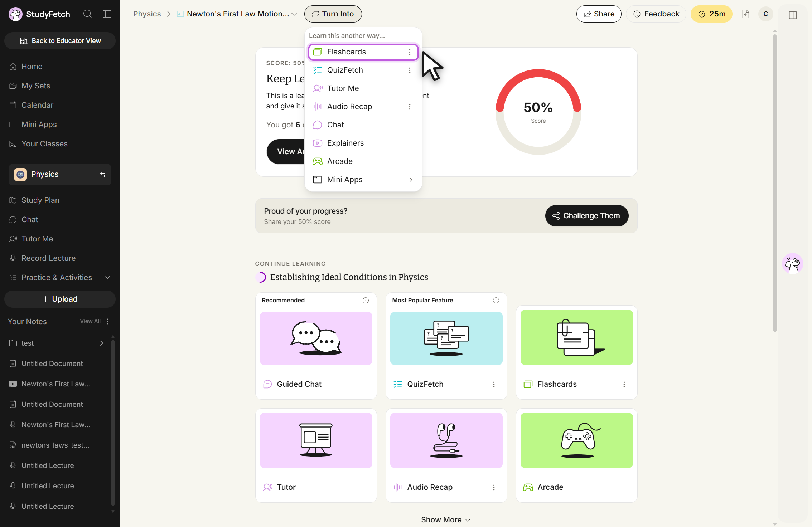The height and width of the screenshot is (527, 812).
Task: Open the export document icon in header
Action: point(745,14)
